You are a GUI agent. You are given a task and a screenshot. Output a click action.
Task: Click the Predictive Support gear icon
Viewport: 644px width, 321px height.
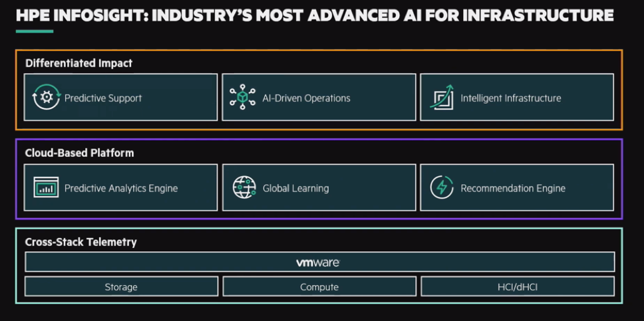(46, 98)
